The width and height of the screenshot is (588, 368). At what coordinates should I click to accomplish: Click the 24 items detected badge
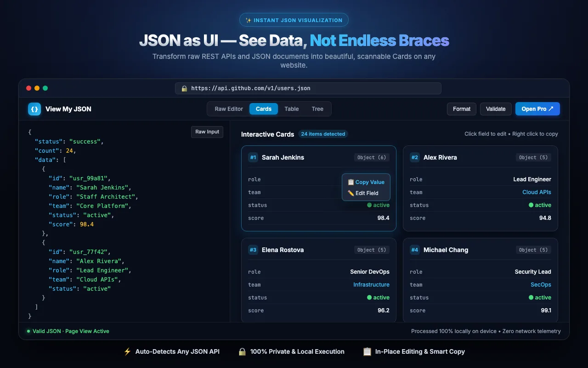pyautogui.click(x=323, y=134)
